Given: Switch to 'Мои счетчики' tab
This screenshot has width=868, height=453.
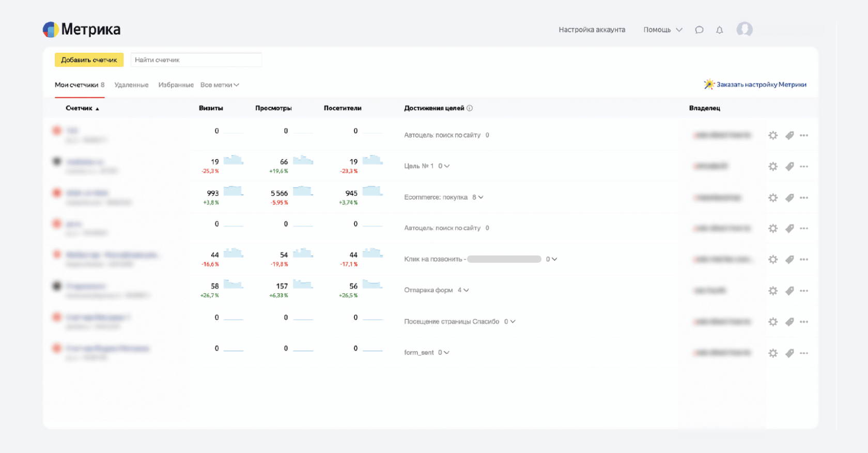Looking at the screenshot, I should (x=80, y=85).
